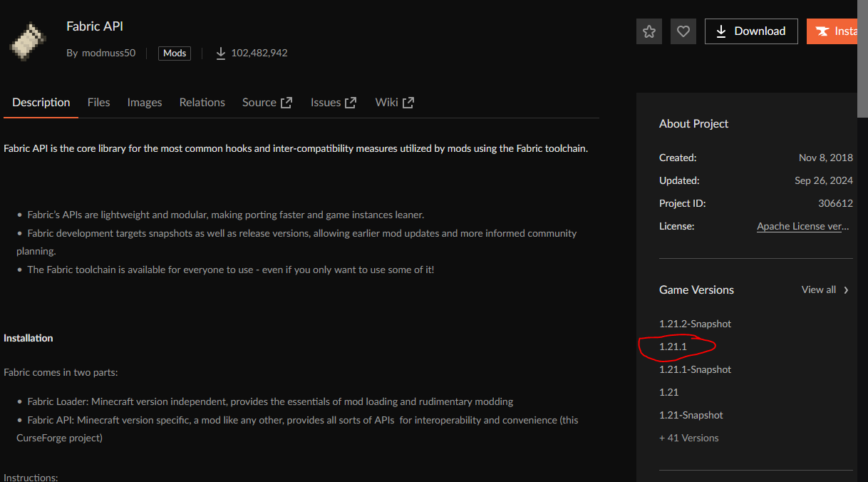Expand the + 41 Versions list

(x=689, y=438)
